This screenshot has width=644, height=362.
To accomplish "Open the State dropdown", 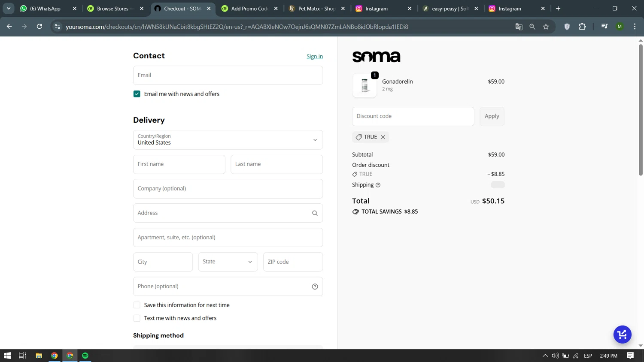I will click(x=228, y=262).
